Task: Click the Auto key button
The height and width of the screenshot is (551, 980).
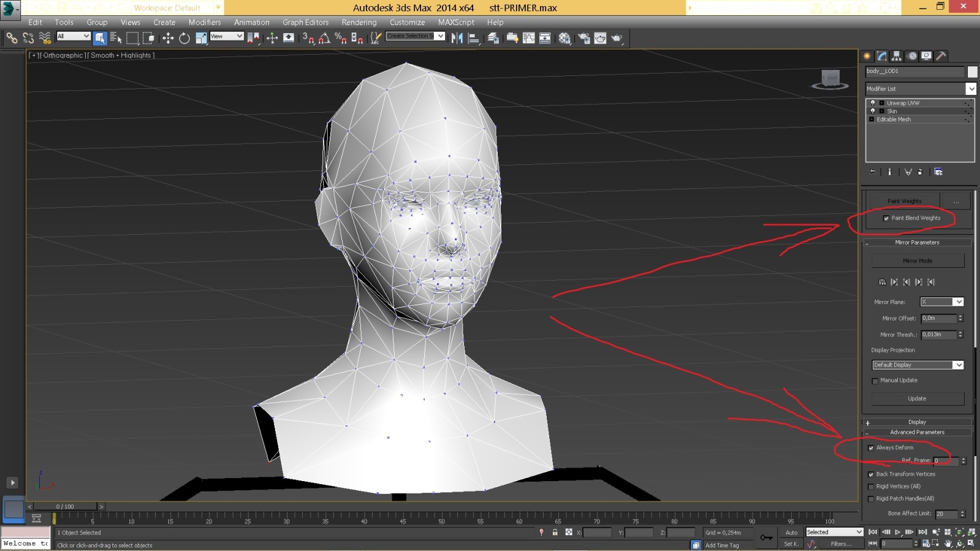Action: [x=791, y=533]
